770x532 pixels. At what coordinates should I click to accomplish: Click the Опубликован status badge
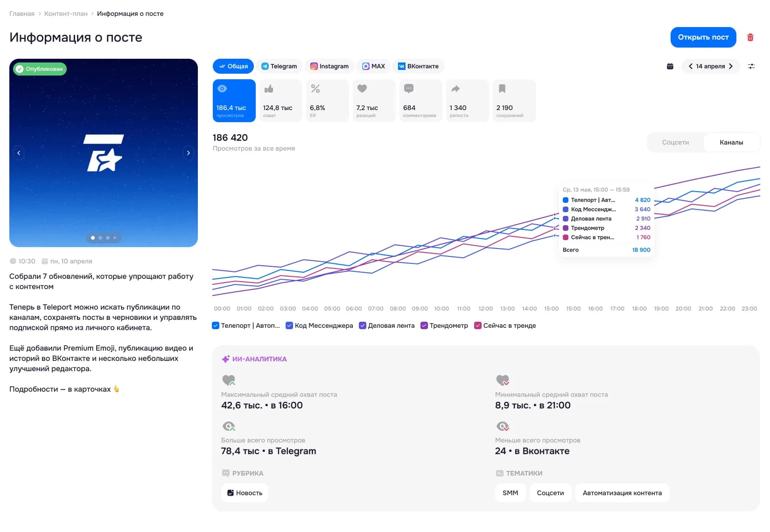(40, 69)
